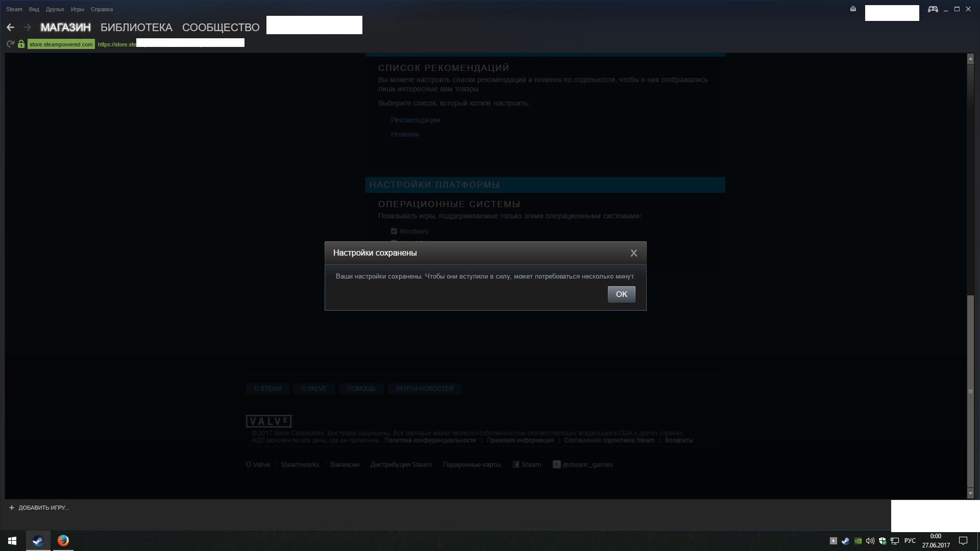
Task: Open the Steam menu
Action: tap(14, 9)
